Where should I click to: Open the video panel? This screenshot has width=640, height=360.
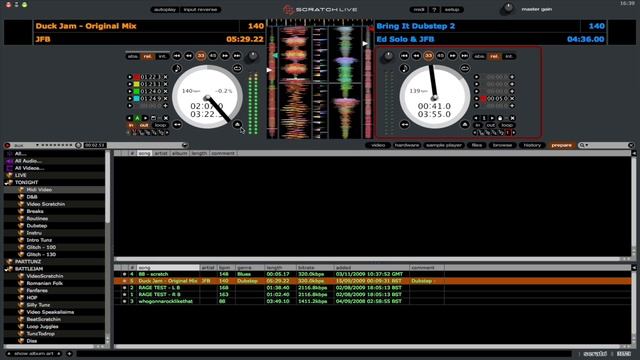pyautogui.click(x=378, y=145)
